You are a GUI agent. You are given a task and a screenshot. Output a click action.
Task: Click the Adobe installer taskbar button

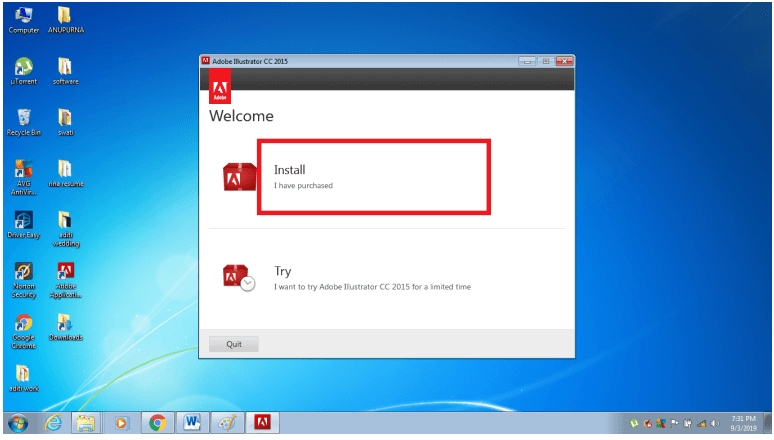tap(262, 423)
